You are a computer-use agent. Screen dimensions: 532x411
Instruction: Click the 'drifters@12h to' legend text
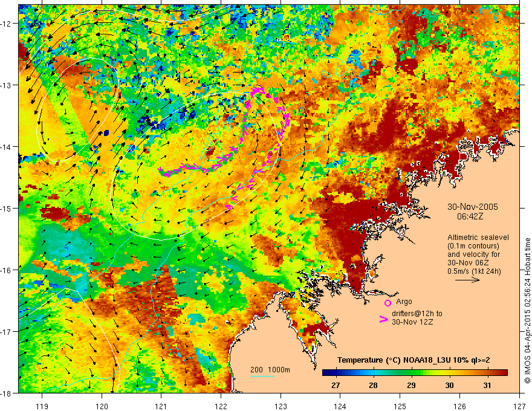coord(417,314)
